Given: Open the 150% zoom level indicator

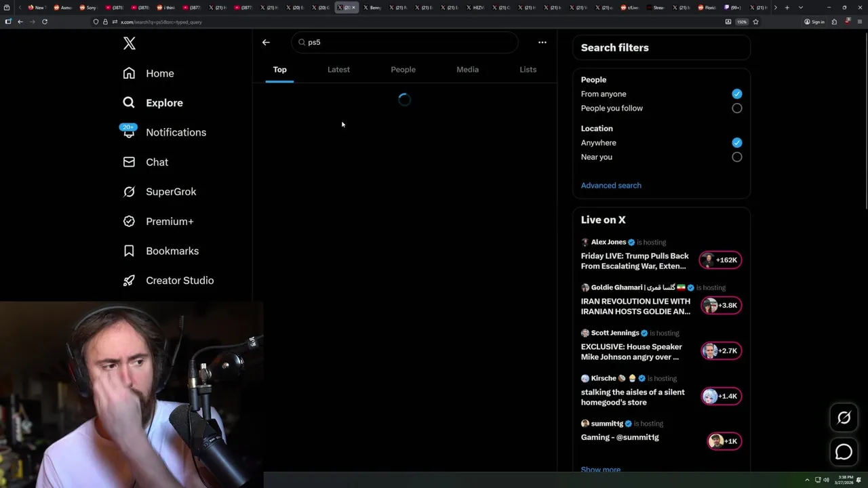Looking at the screenshot, I should tap(742, 22).
